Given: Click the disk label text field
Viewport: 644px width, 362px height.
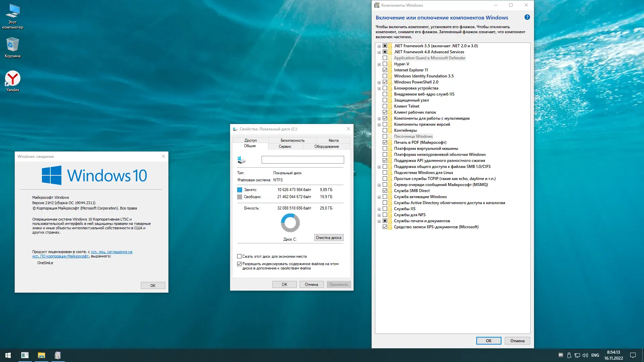Looking at the screenshot, I should 303,160.
